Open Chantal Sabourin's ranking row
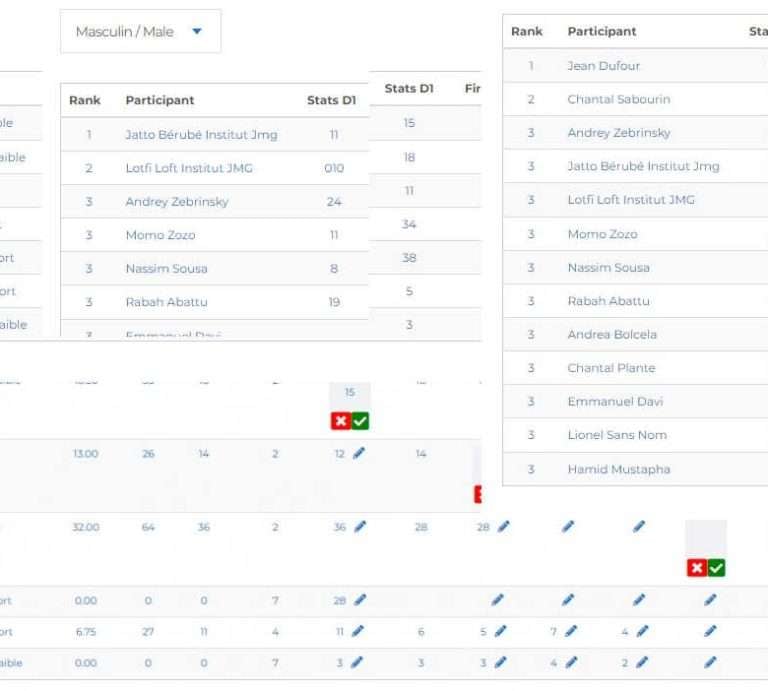768x691 pixels. [618, 100]
